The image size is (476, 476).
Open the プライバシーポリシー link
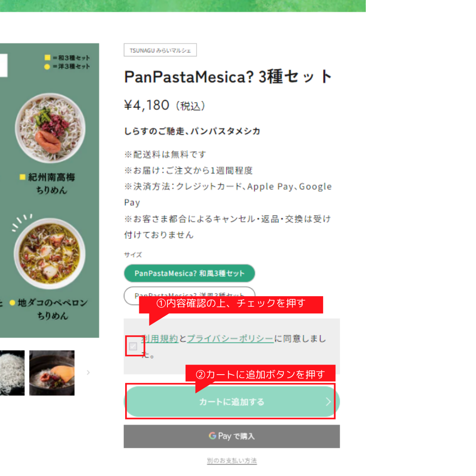(230, 338)
